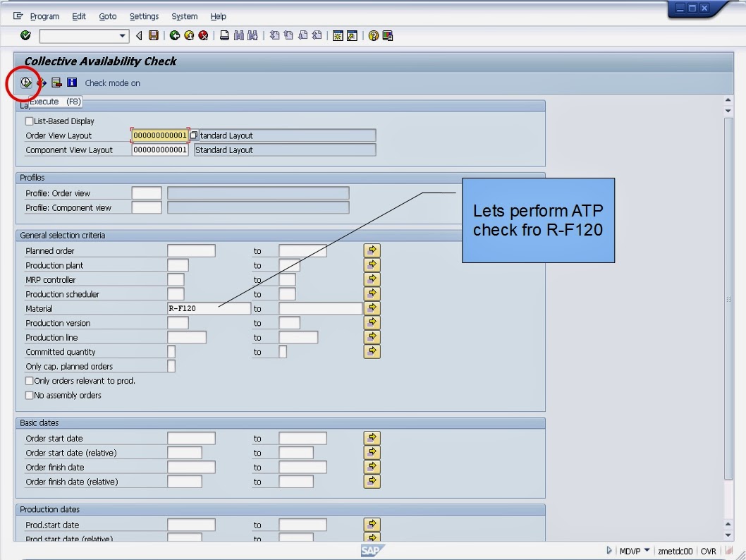Click the Find (binoculars) icon
The image size is (746, 560).
click(x=240, y=35)
